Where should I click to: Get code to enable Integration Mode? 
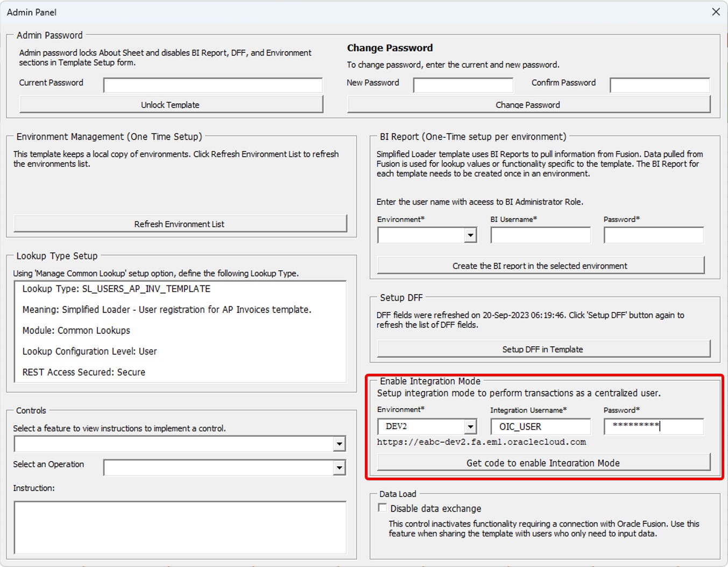point(543,462)
